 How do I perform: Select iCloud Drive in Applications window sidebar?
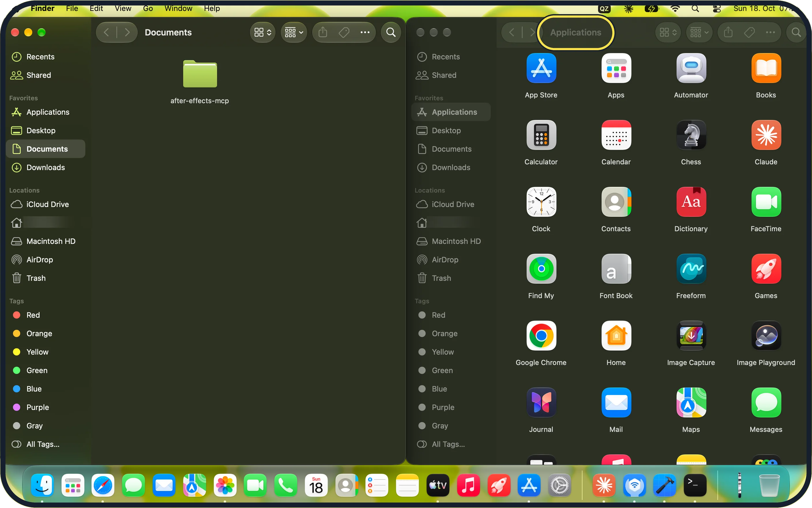(x=450, y=204)
